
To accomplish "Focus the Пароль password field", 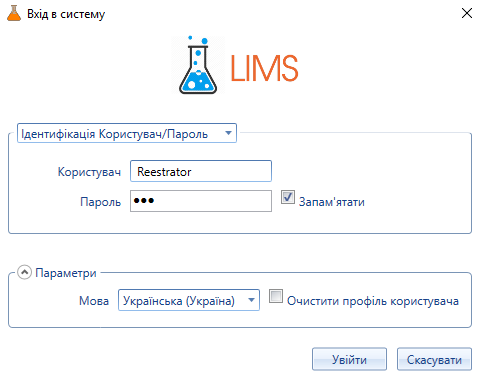I will click(201, 201).
